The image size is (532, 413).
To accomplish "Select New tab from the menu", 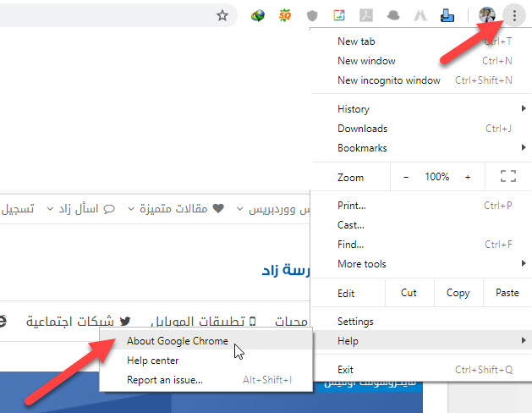I will 421,41.
